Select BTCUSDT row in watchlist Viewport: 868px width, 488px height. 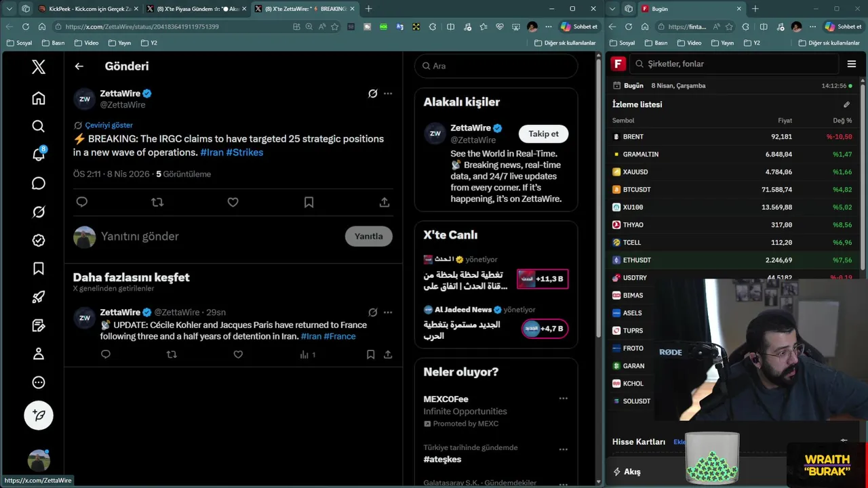click(x=732, y=190)
